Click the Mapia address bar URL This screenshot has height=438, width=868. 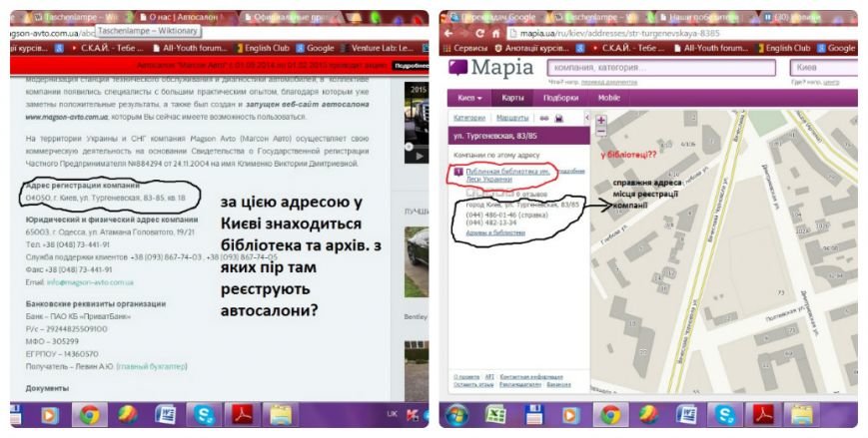tap(620, 33)
